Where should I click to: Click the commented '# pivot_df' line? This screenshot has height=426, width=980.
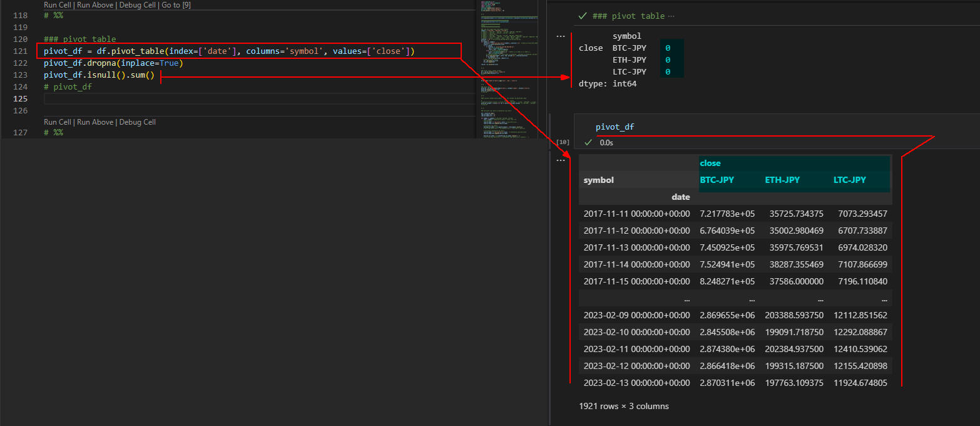pyautogui.click(x=68, y=87)
